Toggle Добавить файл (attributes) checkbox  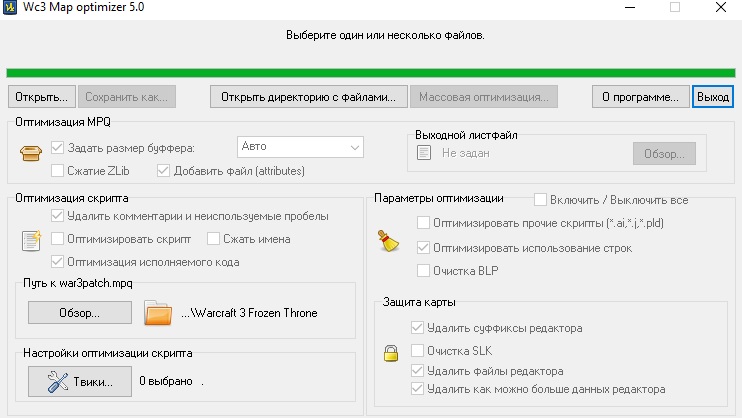coord(163,170)
